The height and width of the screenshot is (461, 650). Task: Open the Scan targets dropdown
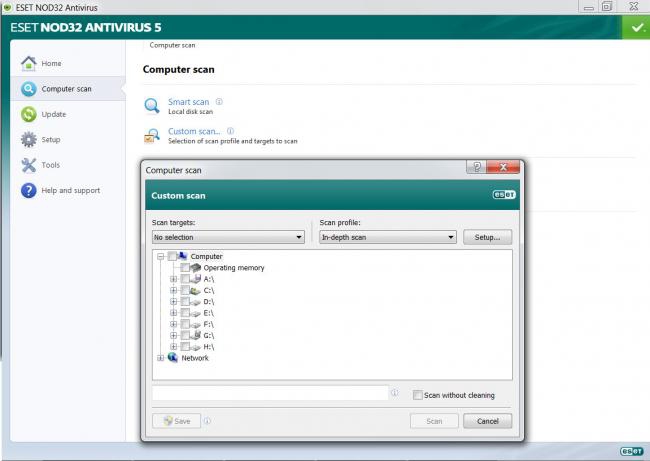228,237
